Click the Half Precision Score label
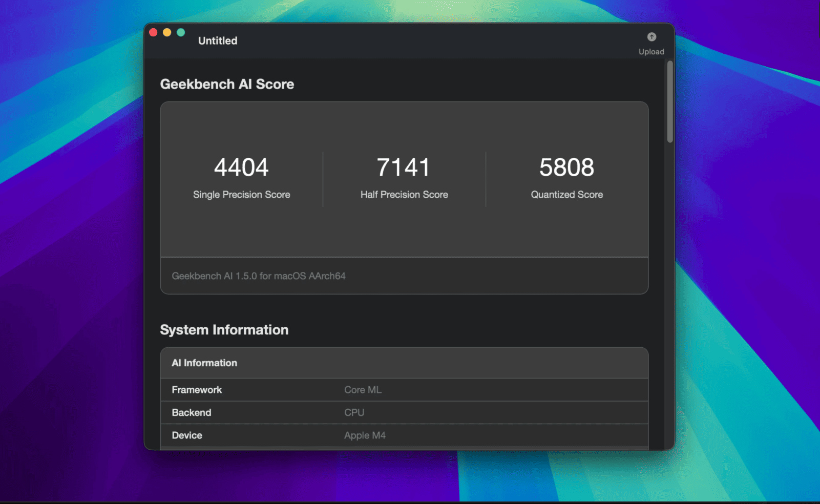The image size is (820, 504). pos(404,195)
